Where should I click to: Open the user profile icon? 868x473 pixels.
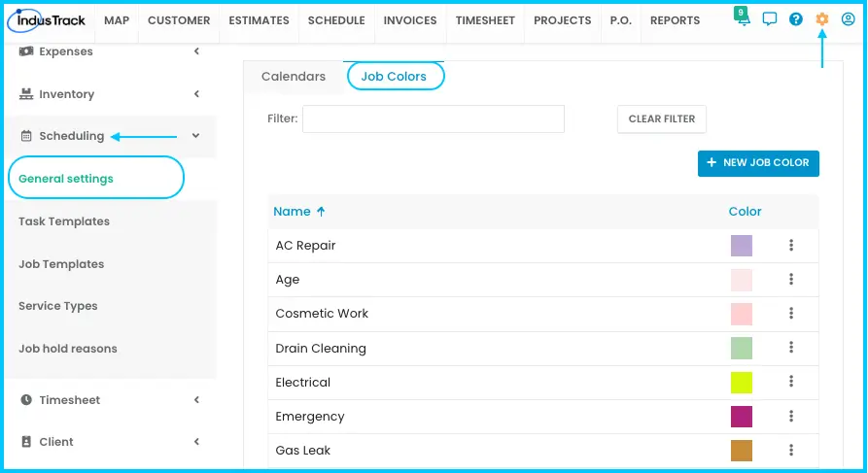pos(848,19)
